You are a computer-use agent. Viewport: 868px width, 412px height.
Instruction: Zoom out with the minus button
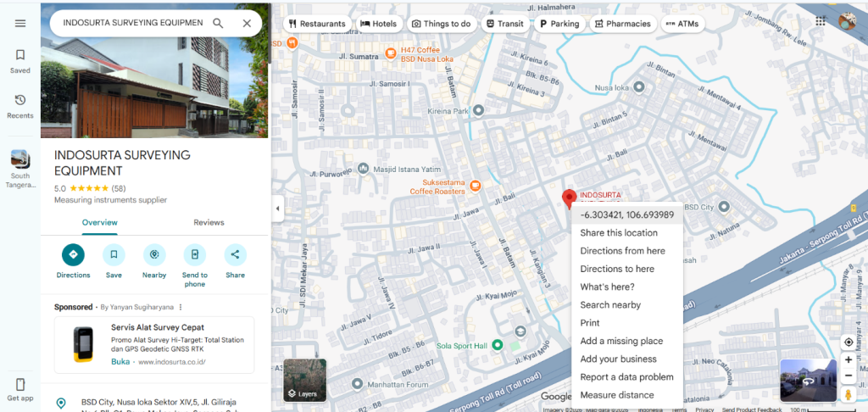coord(848,376)
